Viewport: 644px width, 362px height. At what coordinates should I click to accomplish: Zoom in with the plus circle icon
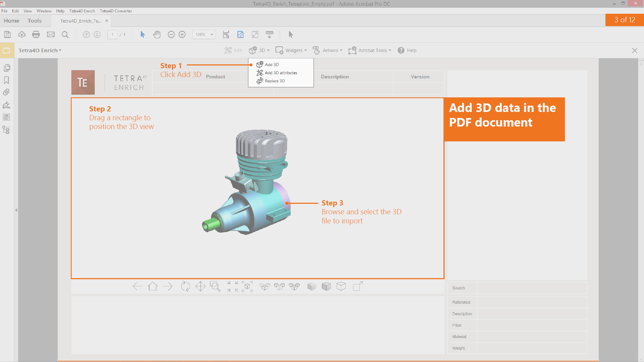click(x=182, y=34)
